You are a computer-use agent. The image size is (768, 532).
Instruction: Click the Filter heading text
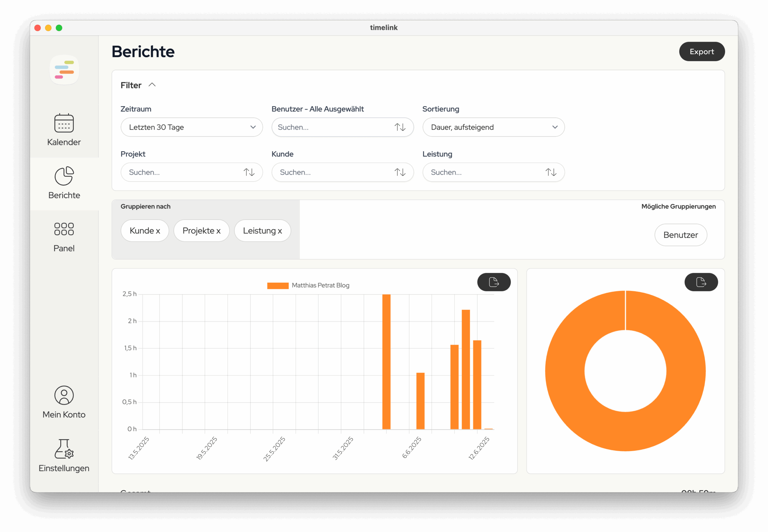pyautogui.click(x=131, y=85)
